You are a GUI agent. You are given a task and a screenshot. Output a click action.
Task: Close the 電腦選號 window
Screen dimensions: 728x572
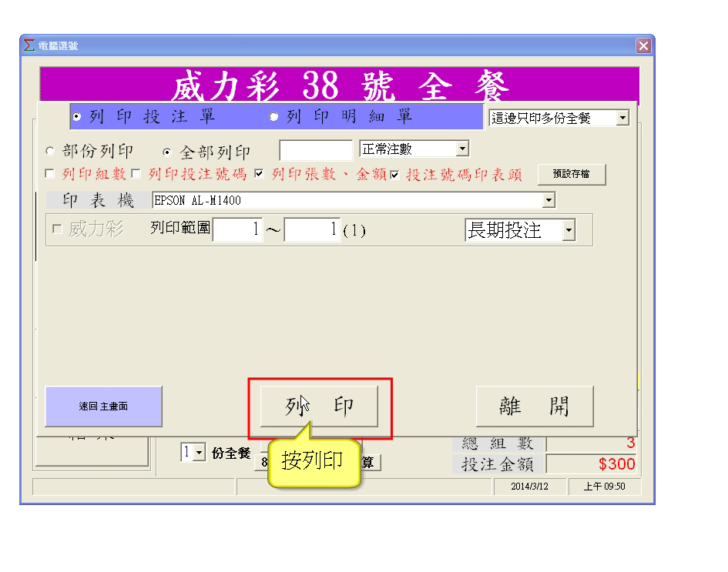[x=644, y=46]
